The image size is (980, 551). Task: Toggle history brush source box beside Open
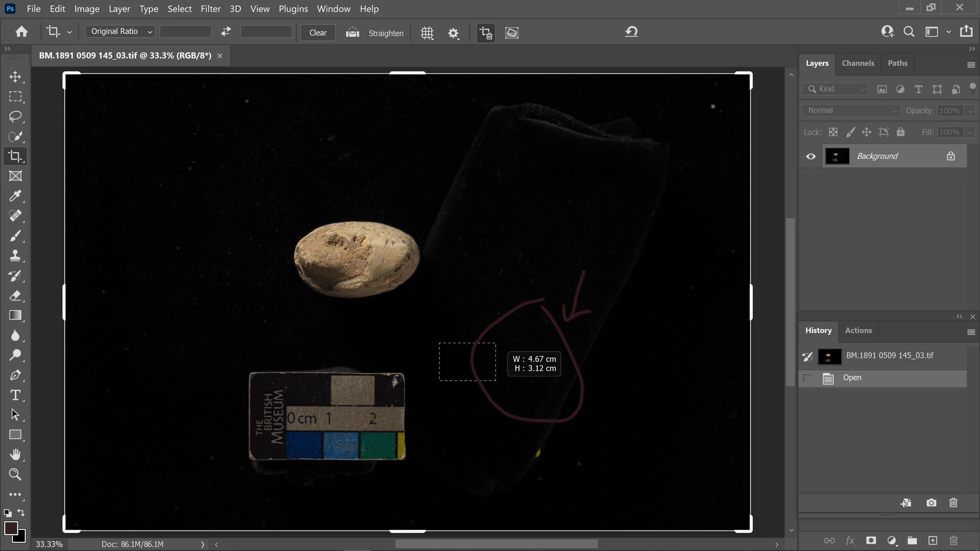point(807,378)
